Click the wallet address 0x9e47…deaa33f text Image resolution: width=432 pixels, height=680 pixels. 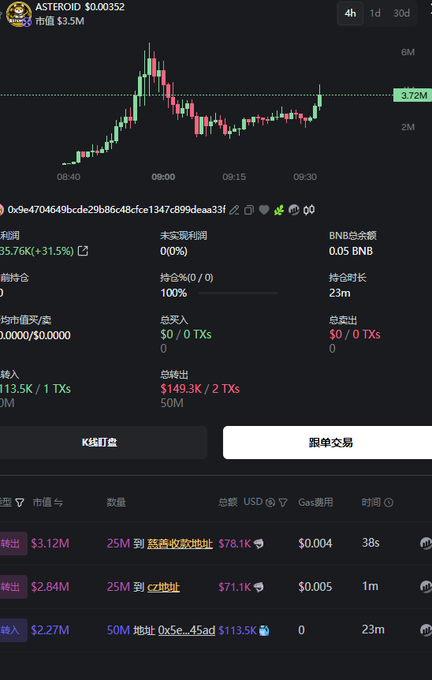point(116,210)
